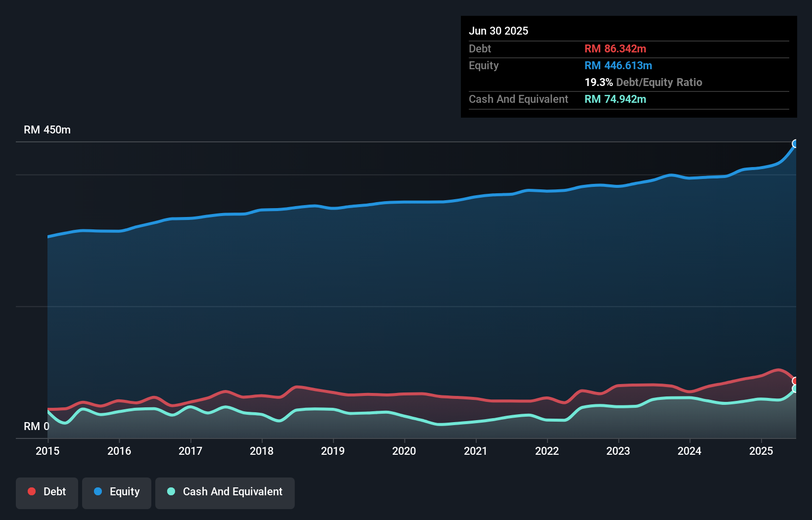Click the 2015 x-axis label
The width and height of the screenshot is (812, 520).
click(47, 451)
